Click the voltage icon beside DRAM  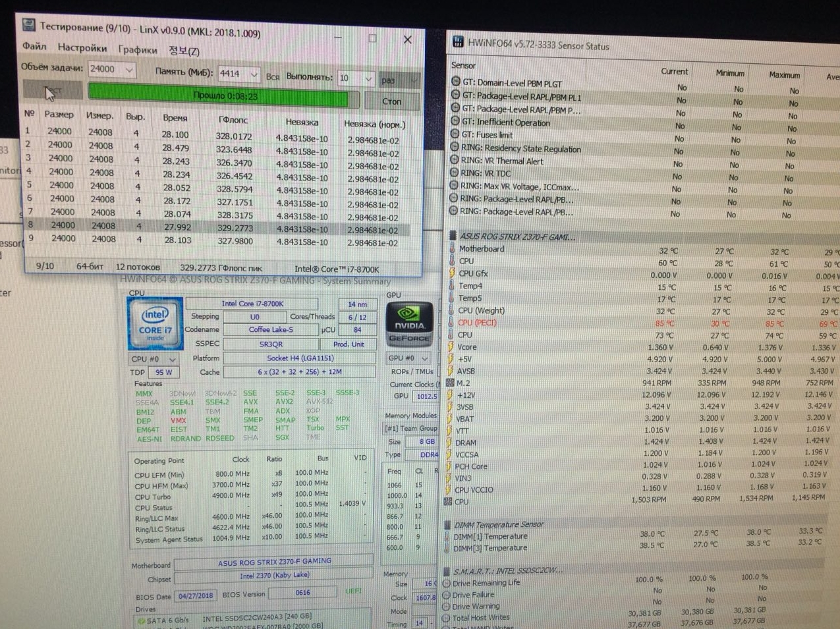tap(449, 442)
